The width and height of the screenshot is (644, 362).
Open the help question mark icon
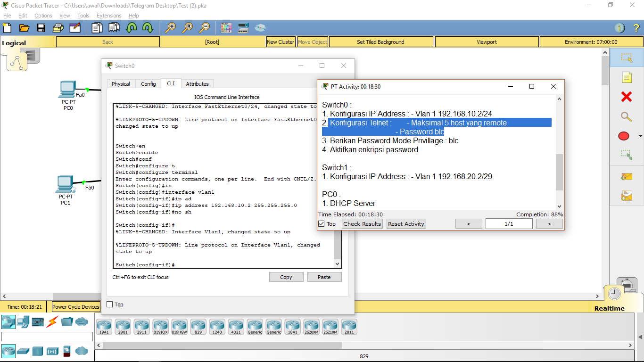(x=636, y=28)
